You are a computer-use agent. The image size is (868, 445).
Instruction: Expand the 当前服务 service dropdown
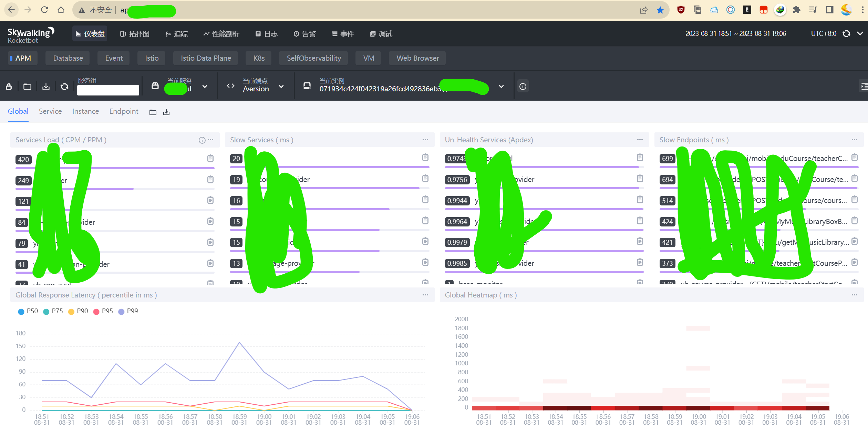205,87
